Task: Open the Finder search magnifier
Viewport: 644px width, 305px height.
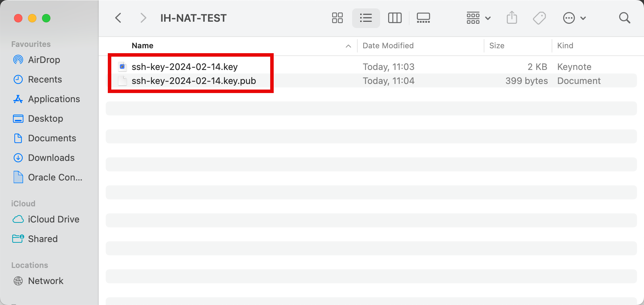Action: [624, 18]
